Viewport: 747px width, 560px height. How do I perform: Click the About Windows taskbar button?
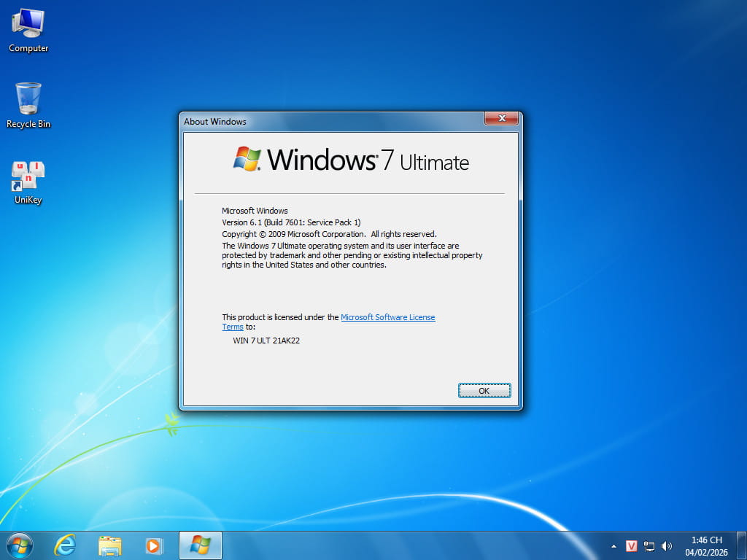coord(201,545)
